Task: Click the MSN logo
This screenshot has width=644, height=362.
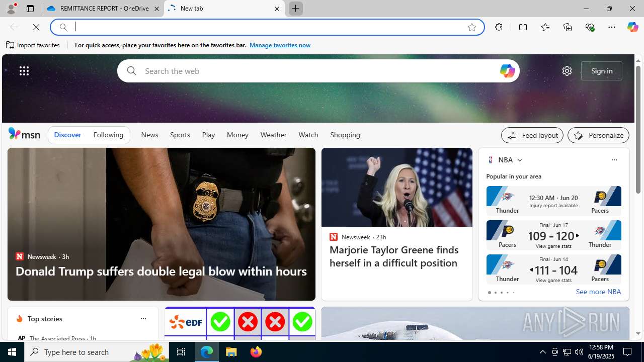Action: (x=24, y=134)
